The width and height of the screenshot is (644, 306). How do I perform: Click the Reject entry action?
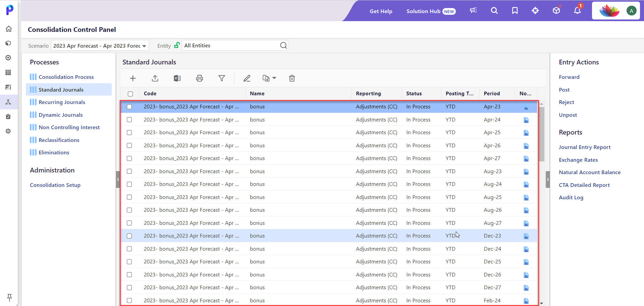tap(566, 102)
